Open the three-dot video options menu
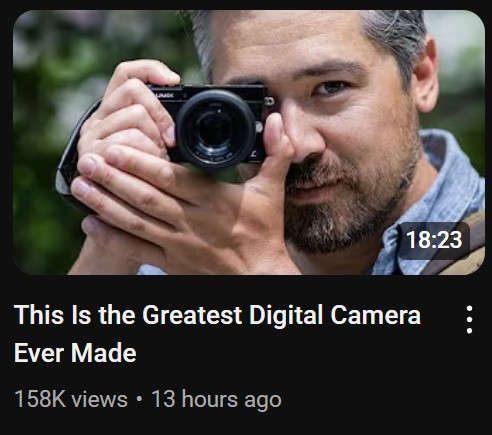This screenshot has height=435, width=492. tap(469, 319)
